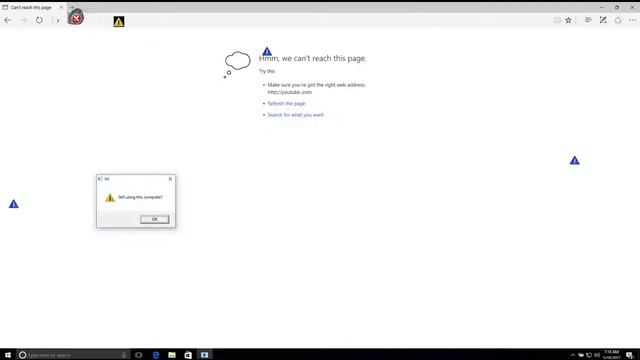This screenshot has height=360, width=640.
Task: Open a new tab with plus button
Action: [72, 7]
